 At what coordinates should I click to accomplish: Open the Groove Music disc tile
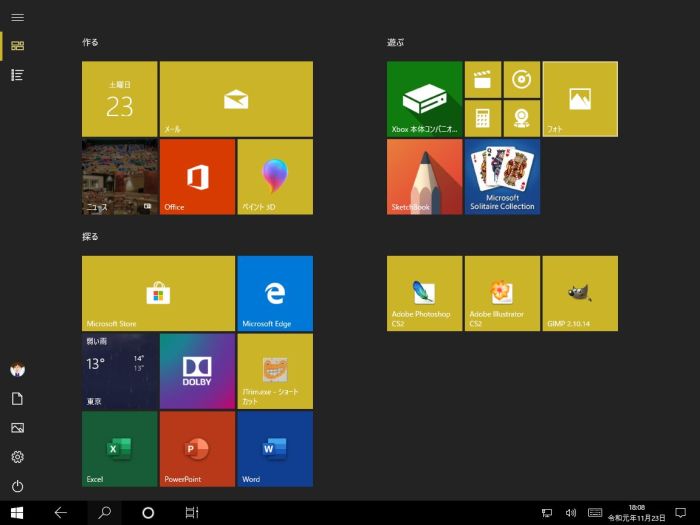tap(521, 79)
